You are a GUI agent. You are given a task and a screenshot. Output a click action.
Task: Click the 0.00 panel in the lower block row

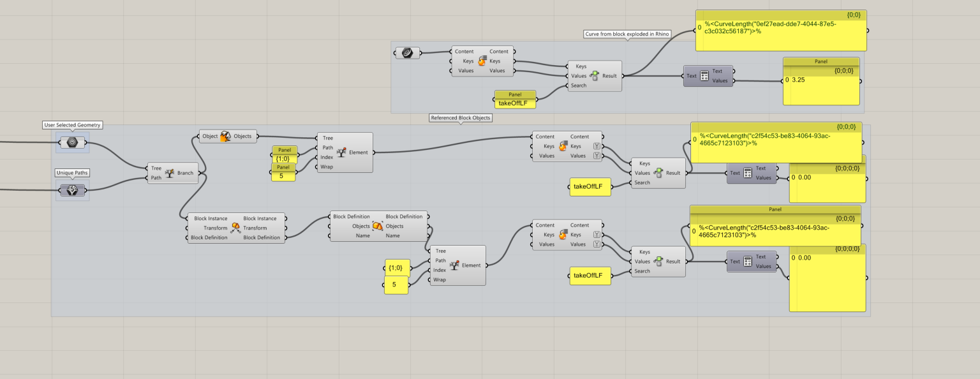pyautogui.click(x=828, y=278)
